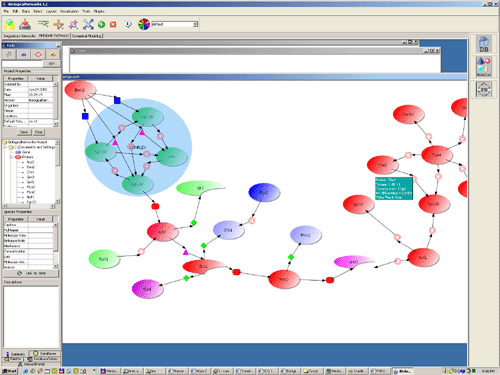
Task: Select the Gene item in project tree
Action: [x=26, y=152]
